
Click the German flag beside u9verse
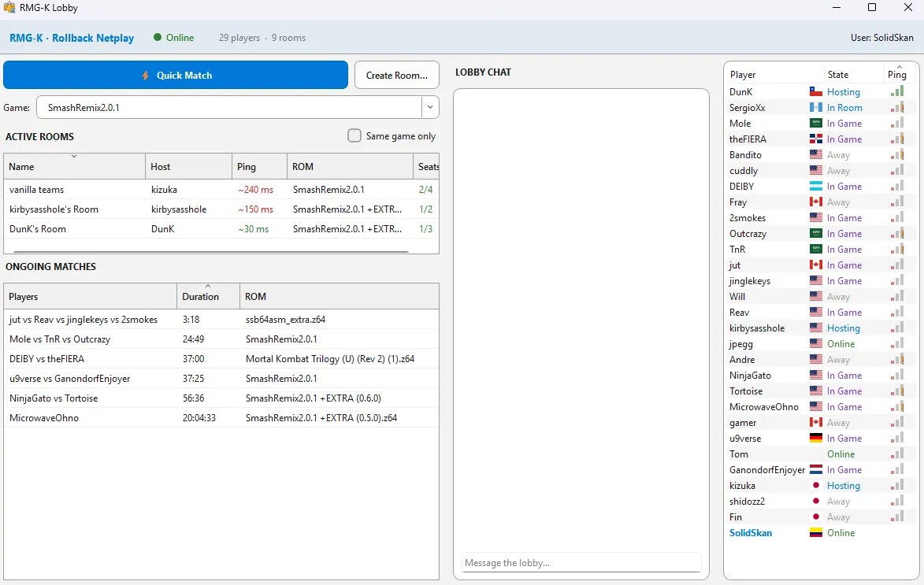pyautogui.click(x=815, y=439)
